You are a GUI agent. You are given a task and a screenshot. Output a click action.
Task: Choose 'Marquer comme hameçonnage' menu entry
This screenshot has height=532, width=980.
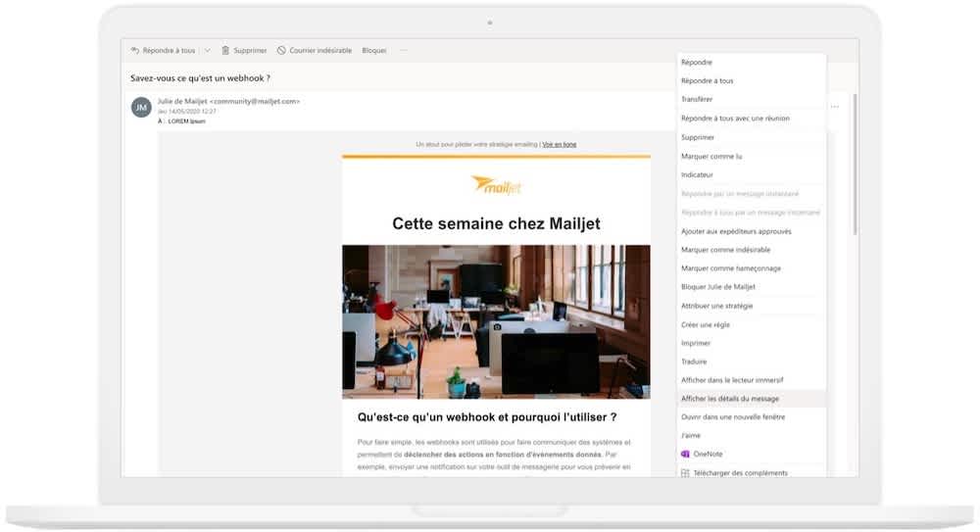pyautogui.click(x=752, y=268)
